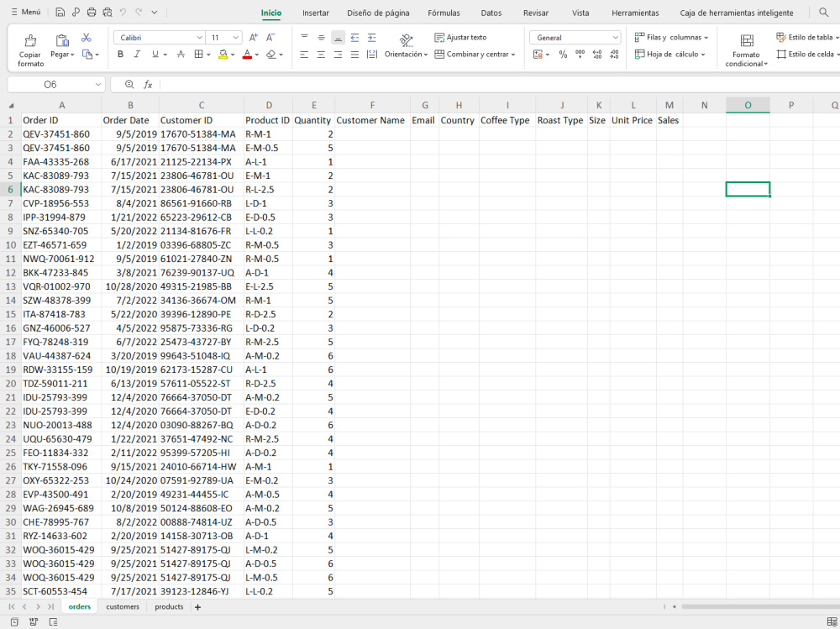Open the Fórmulas ribbon tab
This screenshot has height=629, width=840.
point(444,13)
